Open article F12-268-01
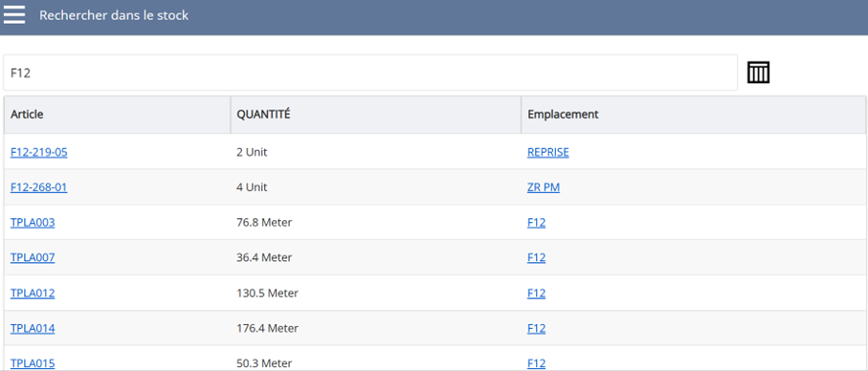868x371 pixels. pos(38,187)
